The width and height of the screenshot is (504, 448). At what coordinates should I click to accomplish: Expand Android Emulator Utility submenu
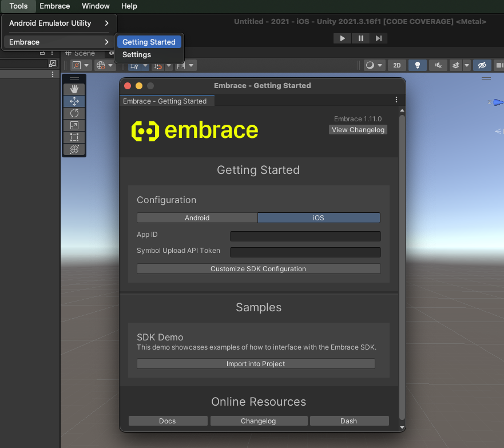point(59,23)
